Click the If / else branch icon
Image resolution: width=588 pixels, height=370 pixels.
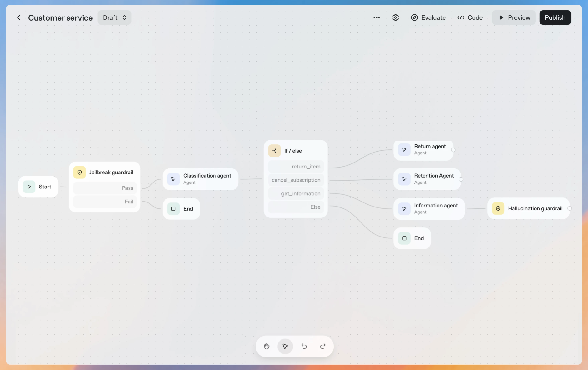[274, 151]
